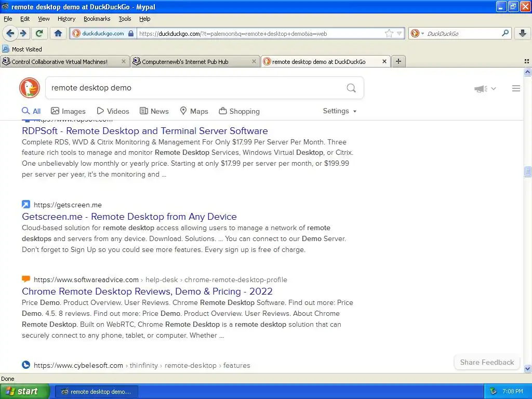Open Chrome Remote Desktop Reviews result
Screen dimensions: 532x399
(147, 291)
